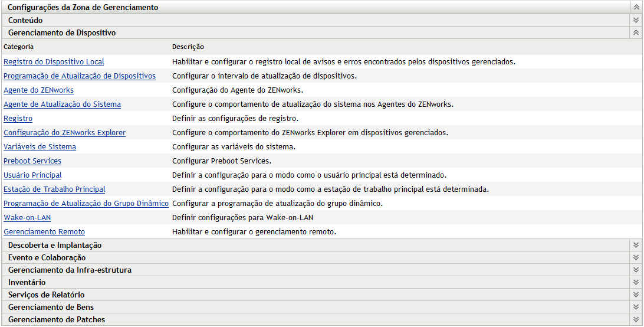This screenshot has height=327, width=644.
Task: Open the Variáveis de Sistema link
Action: (40, 147)
